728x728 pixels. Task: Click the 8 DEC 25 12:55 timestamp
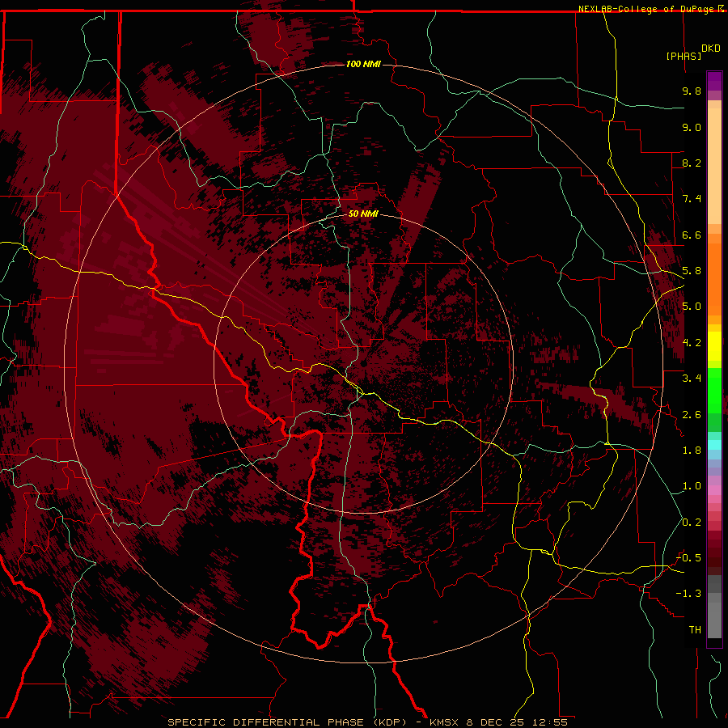point(518,722)
